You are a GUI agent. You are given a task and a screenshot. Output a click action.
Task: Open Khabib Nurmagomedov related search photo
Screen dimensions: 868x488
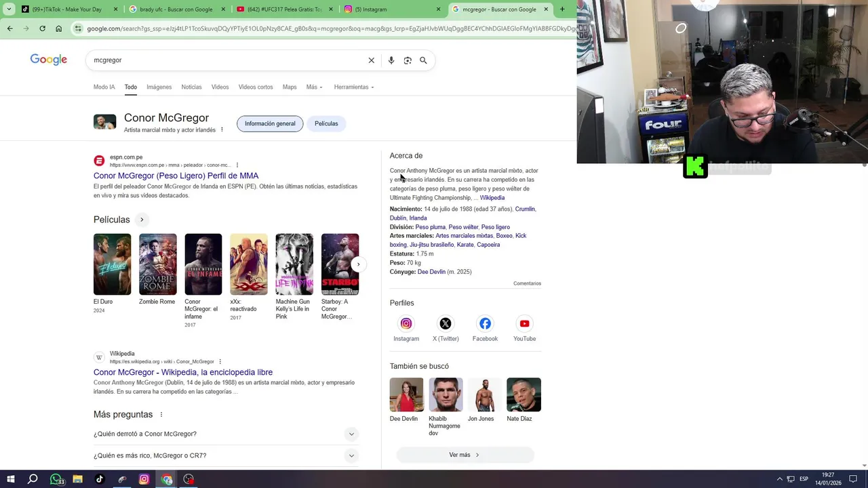click(x=446, y=394)
